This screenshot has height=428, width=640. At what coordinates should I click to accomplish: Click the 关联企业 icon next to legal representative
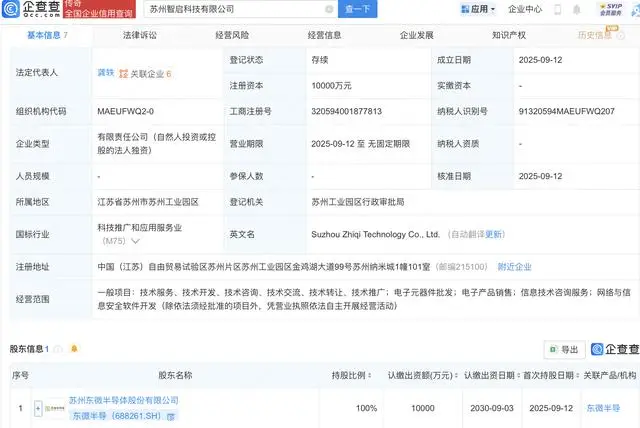pos(124,74)
